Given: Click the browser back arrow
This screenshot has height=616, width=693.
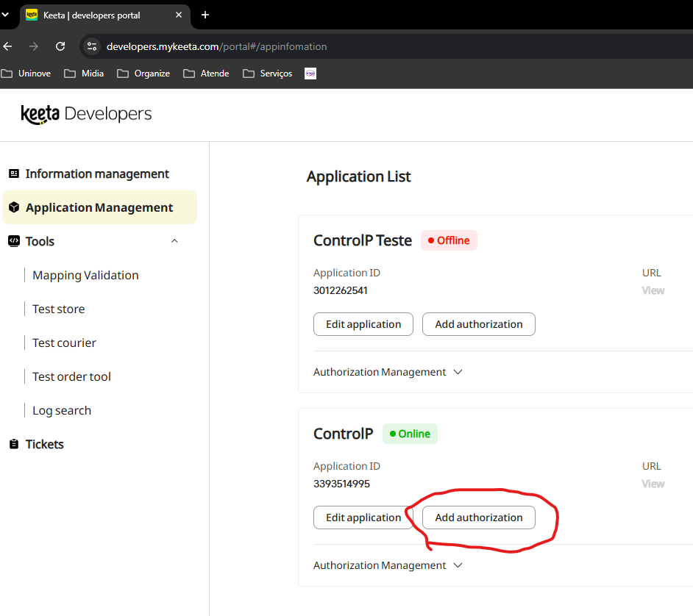Looking at the screenshot, I should click(x=7, y=46).
